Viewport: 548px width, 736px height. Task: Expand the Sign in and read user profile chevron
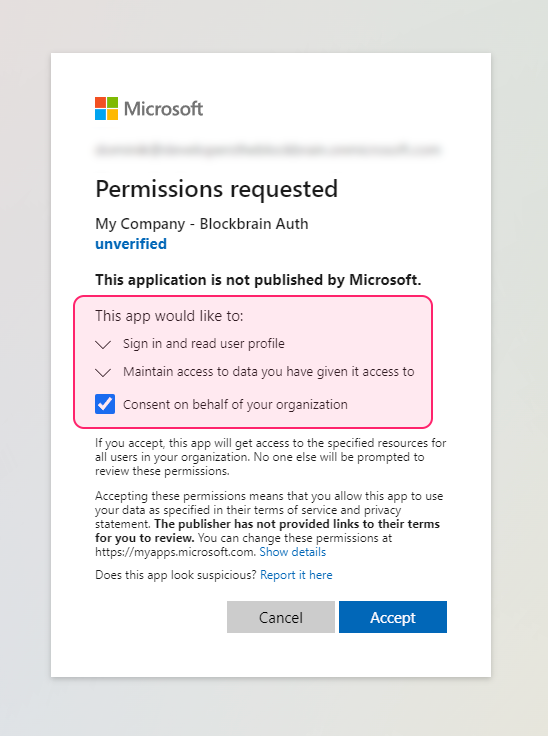point(103,345)
